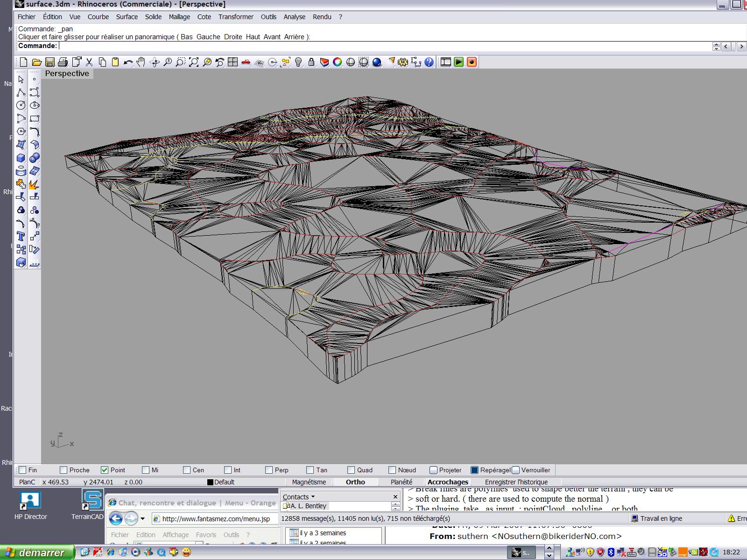
Task: Click the black Default layer swatch
Action: 210,482
